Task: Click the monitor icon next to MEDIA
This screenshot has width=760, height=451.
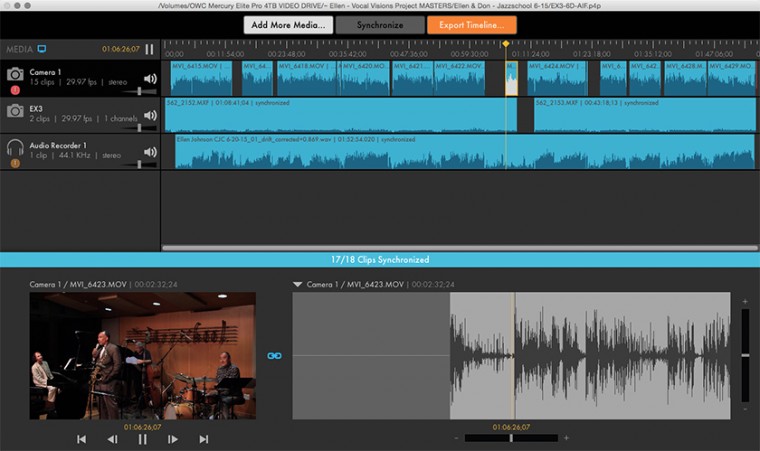Action: click(x=42, y=48)
